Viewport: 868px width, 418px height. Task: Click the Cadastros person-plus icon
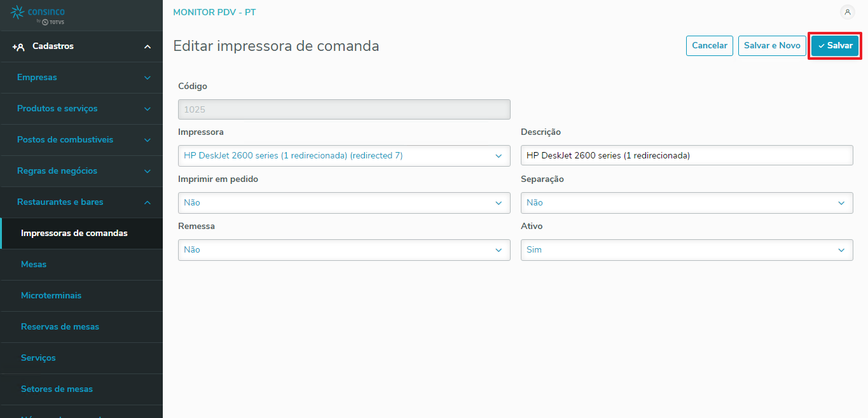tap(18, 46)
